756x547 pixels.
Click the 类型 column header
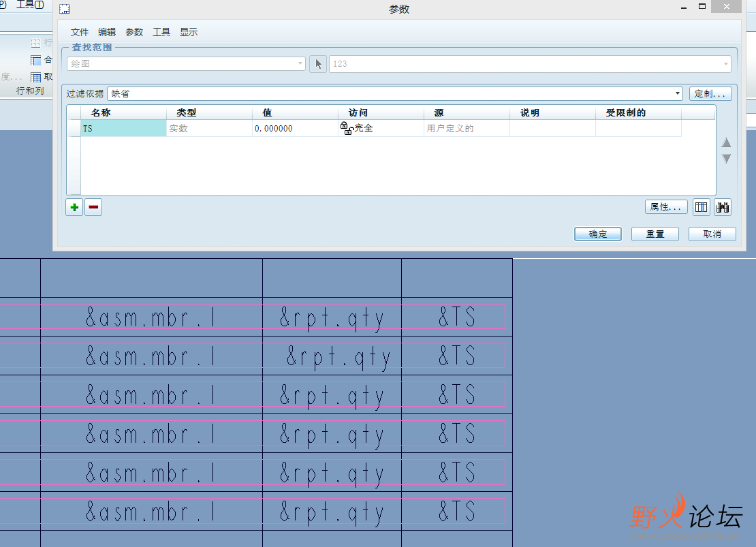click(209, 112)
